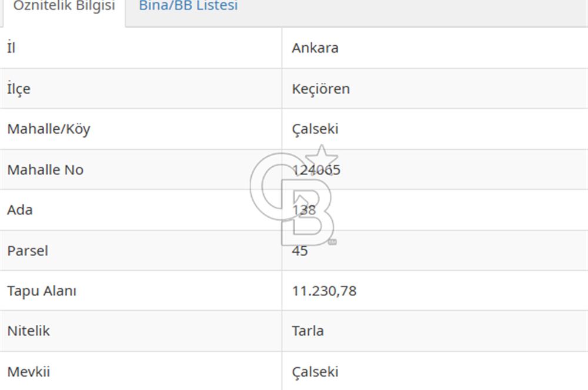Click the Çalseki value in Mevkii row
The image size is (588, 390).
pyautogui.click(x=315, y=372)
